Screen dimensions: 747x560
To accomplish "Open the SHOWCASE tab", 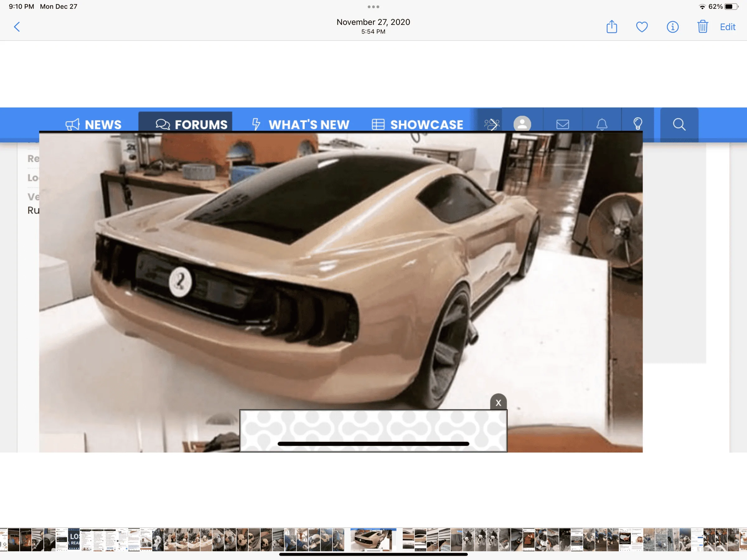I will click(417, 124).
